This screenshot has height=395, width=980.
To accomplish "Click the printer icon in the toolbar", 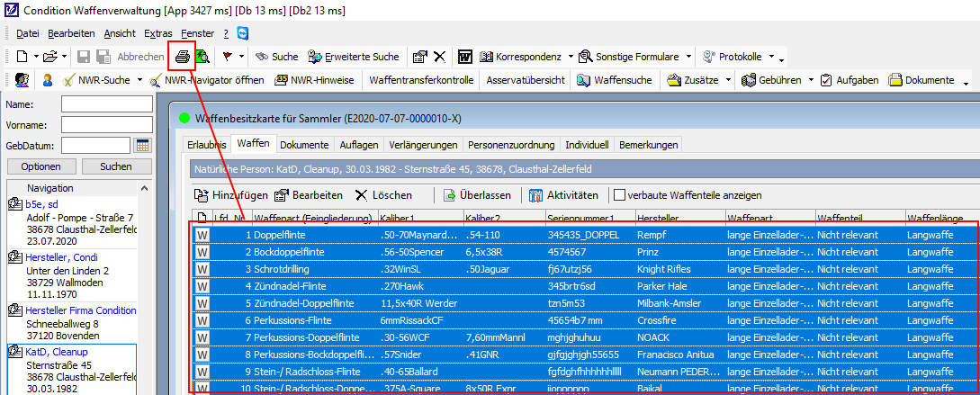I will pyautogui.click(x=183, y=57).
